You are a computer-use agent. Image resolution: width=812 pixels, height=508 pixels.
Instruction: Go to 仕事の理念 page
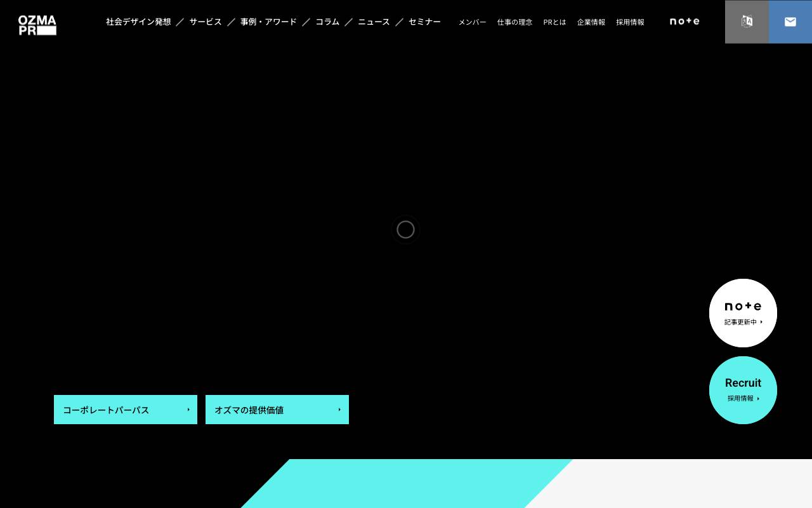[x=515, y=22]
